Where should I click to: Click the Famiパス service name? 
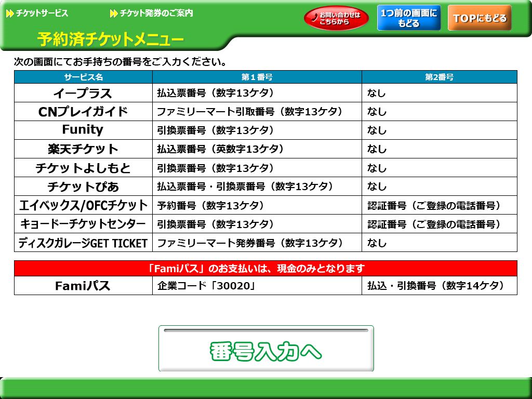click(83, 286)
